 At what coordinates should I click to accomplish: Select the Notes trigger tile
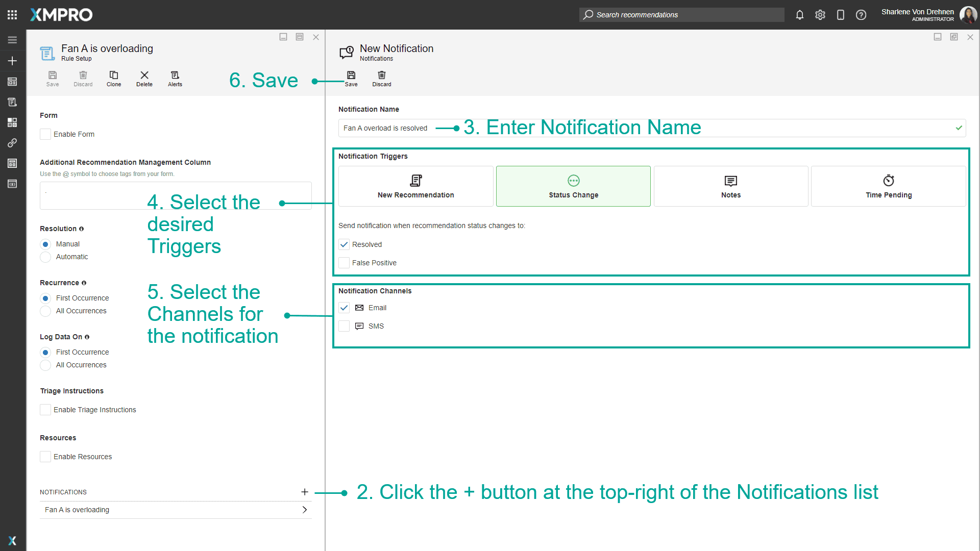[730, 186]
